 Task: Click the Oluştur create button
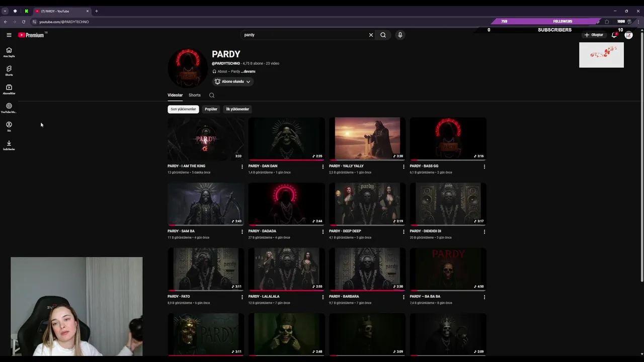pos(594,35)
